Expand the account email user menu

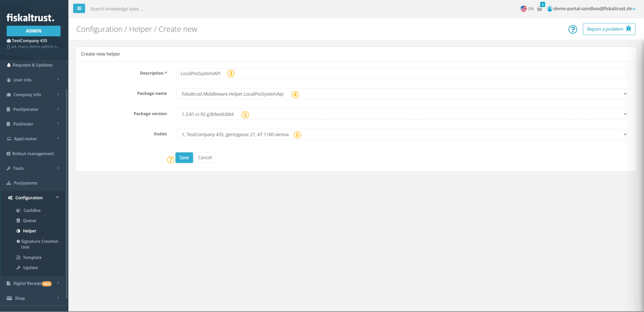592,9
